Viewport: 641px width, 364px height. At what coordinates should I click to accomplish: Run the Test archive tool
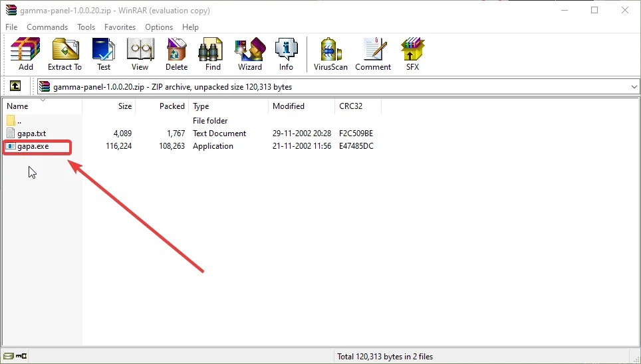[104, 54]
